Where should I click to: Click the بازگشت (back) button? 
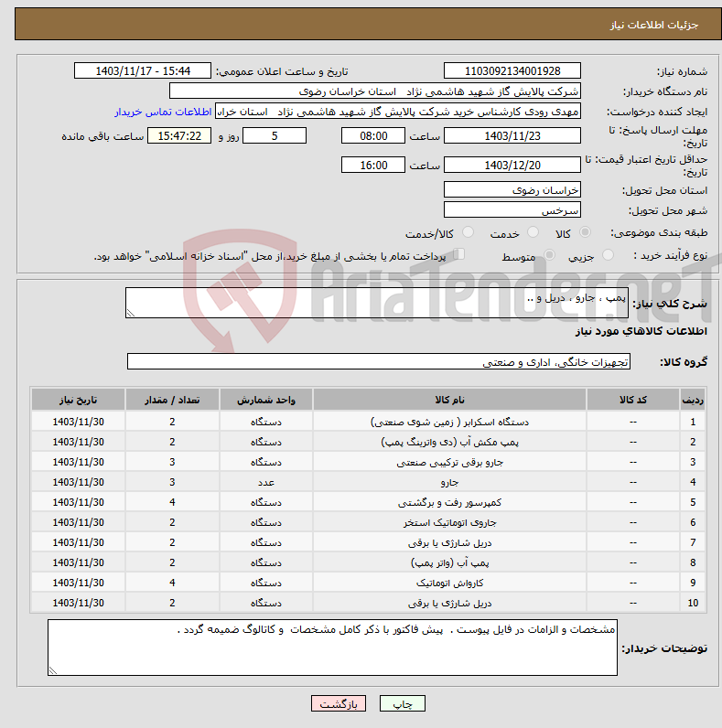coord(339,703)
